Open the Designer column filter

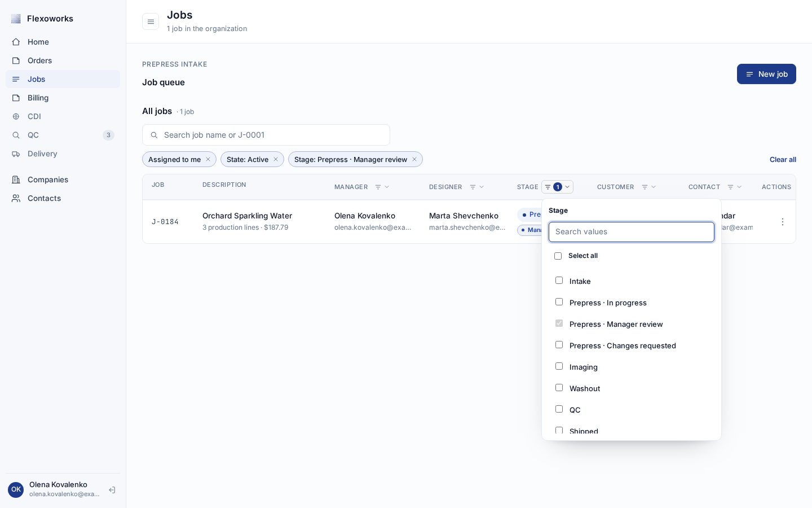click(x=476, y=187)
